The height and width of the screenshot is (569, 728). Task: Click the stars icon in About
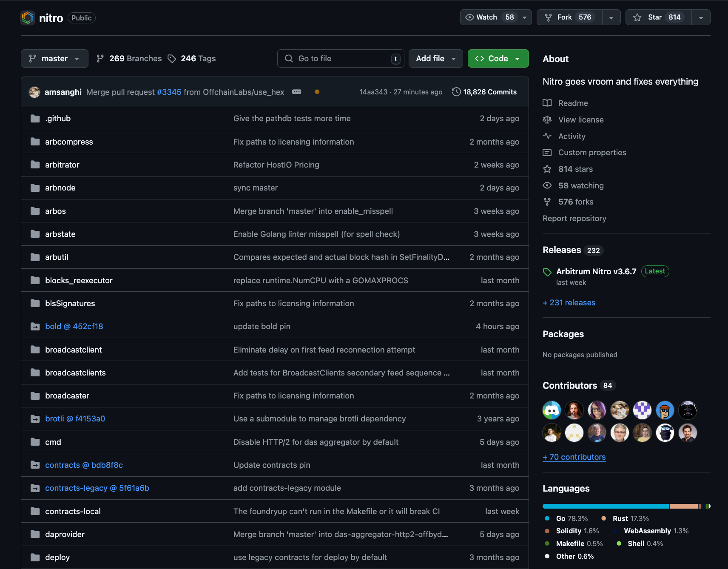click(x=547, y=169)
